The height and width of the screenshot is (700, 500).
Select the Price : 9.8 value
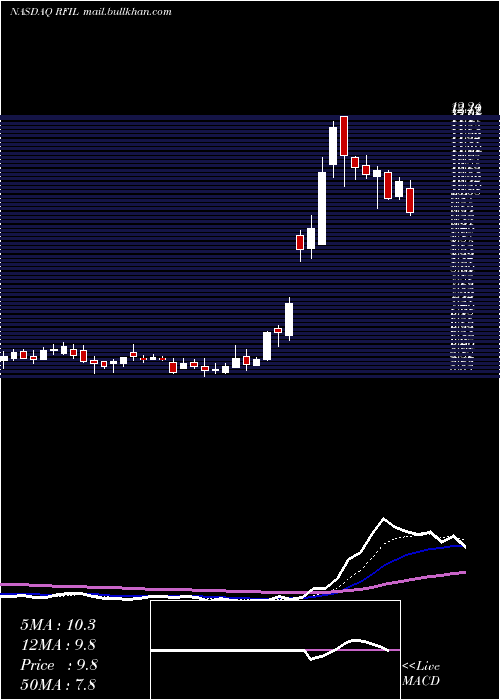(58, 665)
